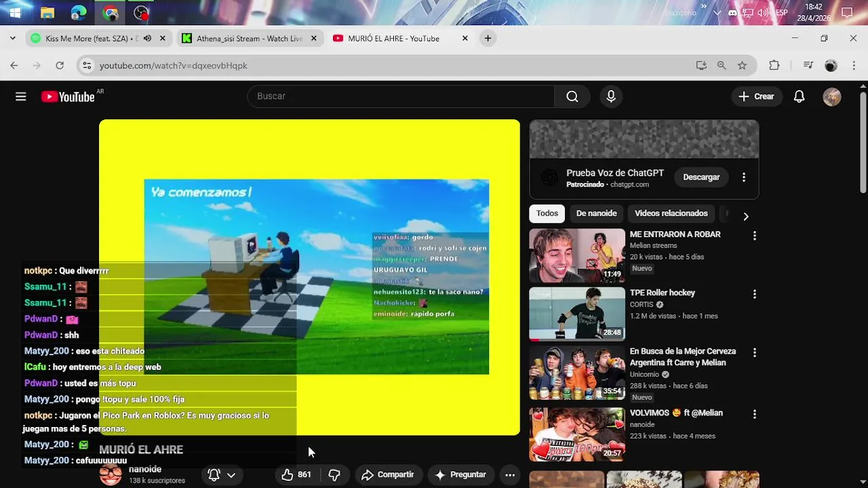Open options for Mejor Cerveza Argentina video
The image size is (868, 488).
(754, 352)
